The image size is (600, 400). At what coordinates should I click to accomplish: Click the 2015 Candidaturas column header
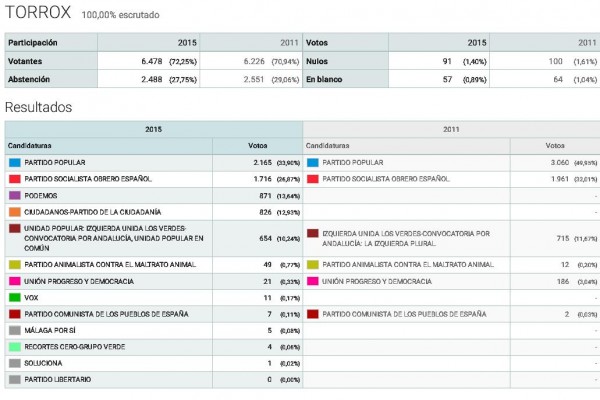click(29, 146)
